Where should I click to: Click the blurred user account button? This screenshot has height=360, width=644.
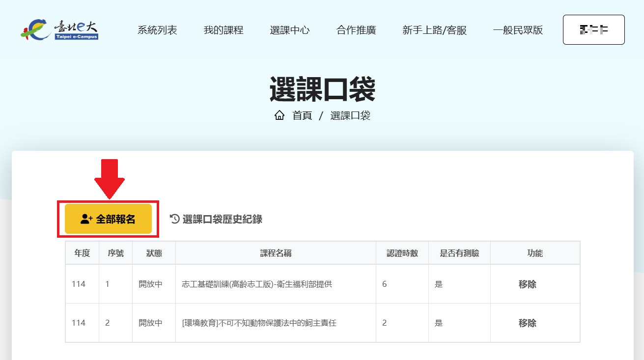click(x=594, y=30)
